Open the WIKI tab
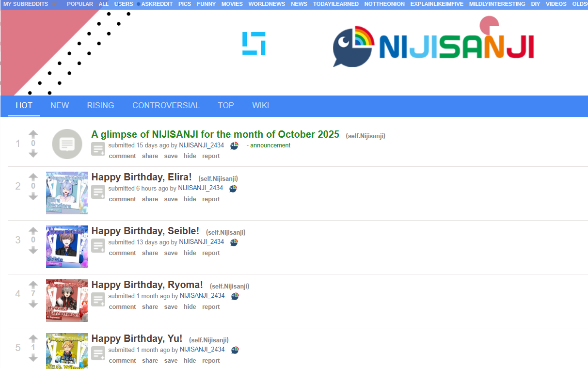 260,105
